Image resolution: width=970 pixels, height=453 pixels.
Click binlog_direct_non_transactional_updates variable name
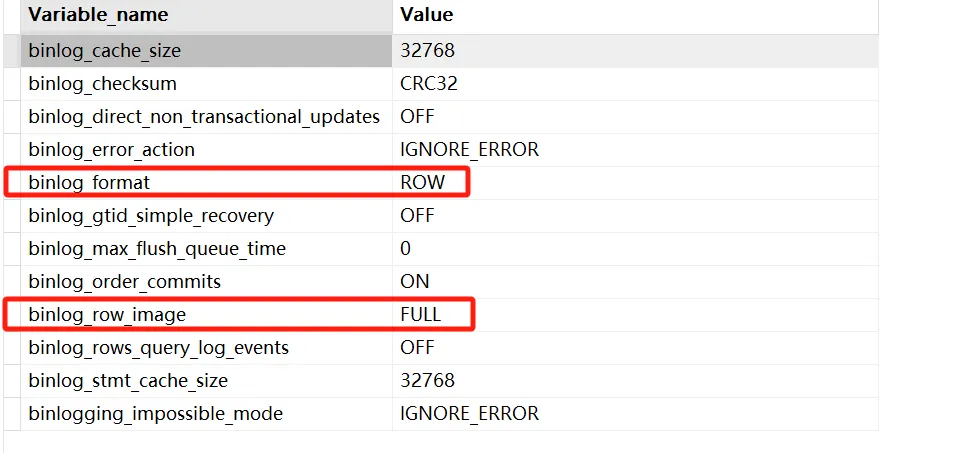coord(204,117)
